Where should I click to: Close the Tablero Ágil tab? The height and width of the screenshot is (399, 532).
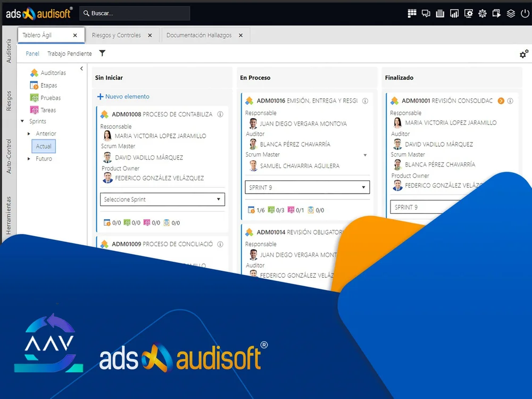(x=75, y=35)
